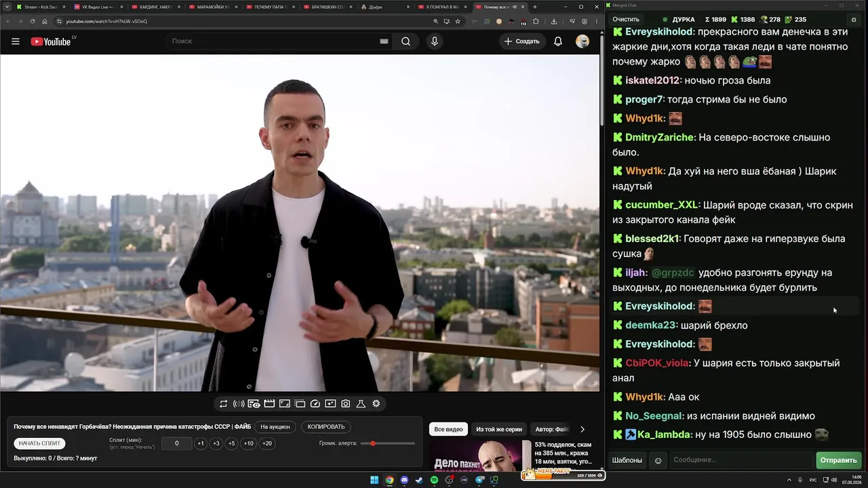Add +5 minutes to the split

231,443
